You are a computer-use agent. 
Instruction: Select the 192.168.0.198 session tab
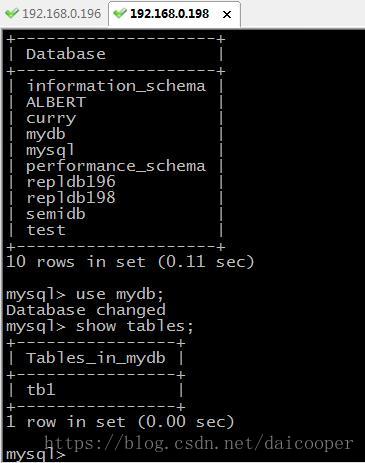174,14
